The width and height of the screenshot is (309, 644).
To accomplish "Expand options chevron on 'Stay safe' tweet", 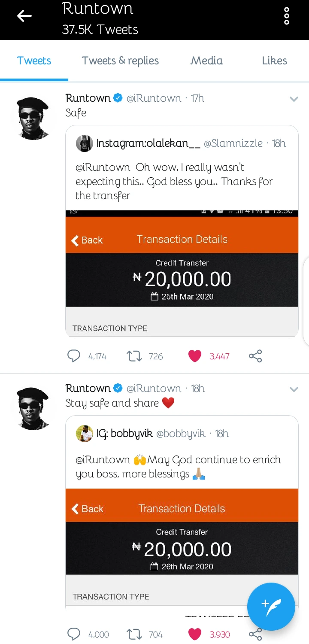I will coord(294,389).
